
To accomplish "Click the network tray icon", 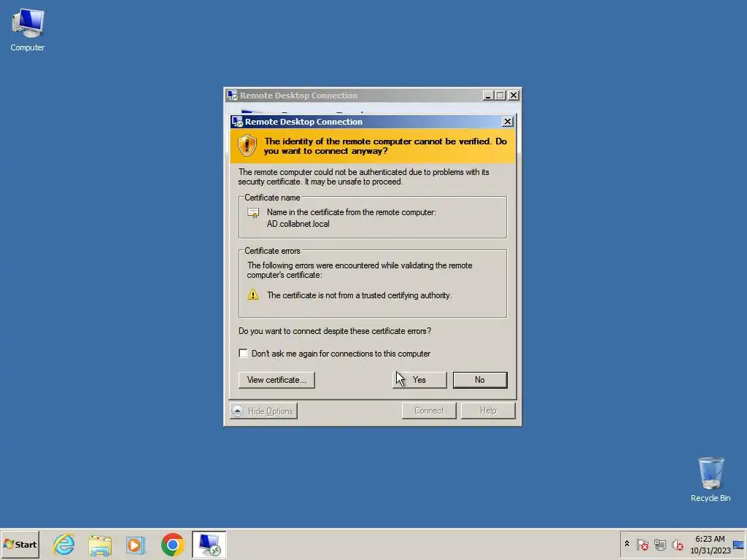I will click(x=659, y=544).
